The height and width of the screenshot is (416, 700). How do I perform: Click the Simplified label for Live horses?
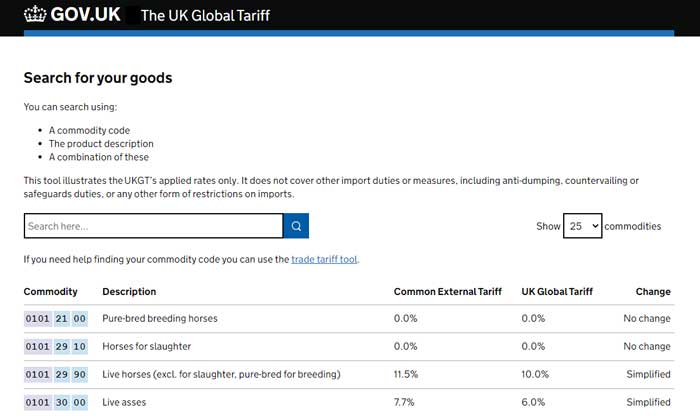pos(648,374)
